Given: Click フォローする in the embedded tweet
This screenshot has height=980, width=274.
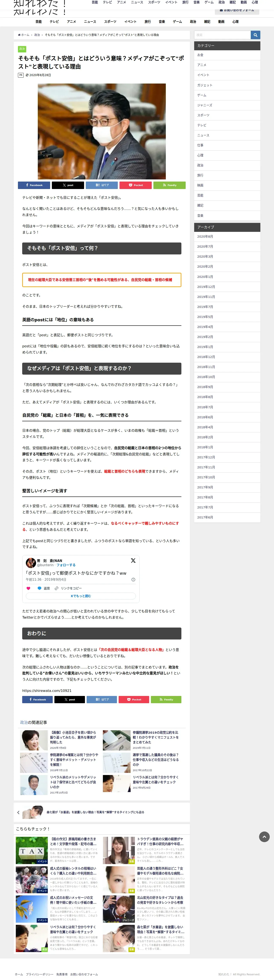Looking at the screenshot, I should [66, 565].
